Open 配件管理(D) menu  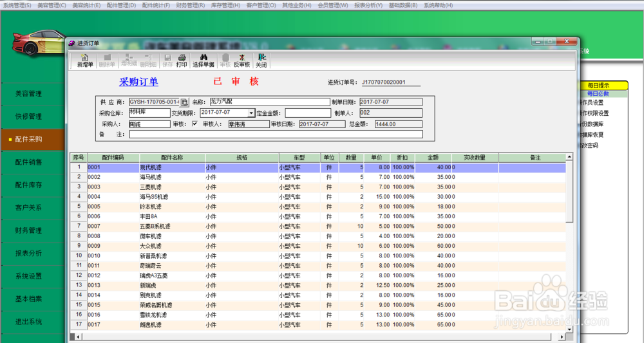pos(121,5)
